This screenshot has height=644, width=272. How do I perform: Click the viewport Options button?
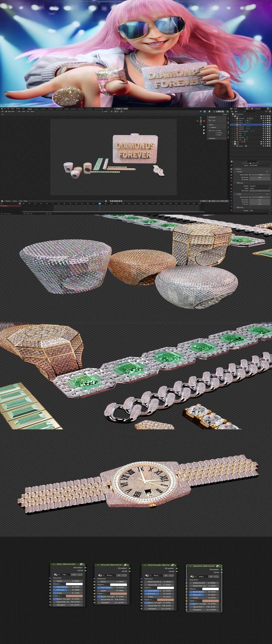click(x=225, y=114)
